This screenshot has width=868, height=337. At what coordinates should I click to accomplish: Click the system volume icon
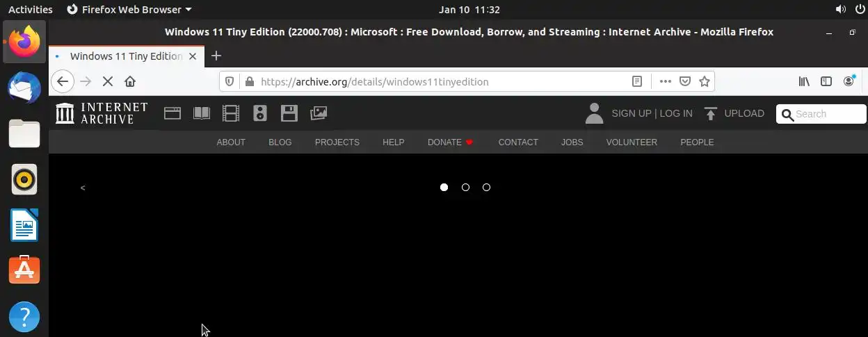pyautogui.click(x=840, y=10)
